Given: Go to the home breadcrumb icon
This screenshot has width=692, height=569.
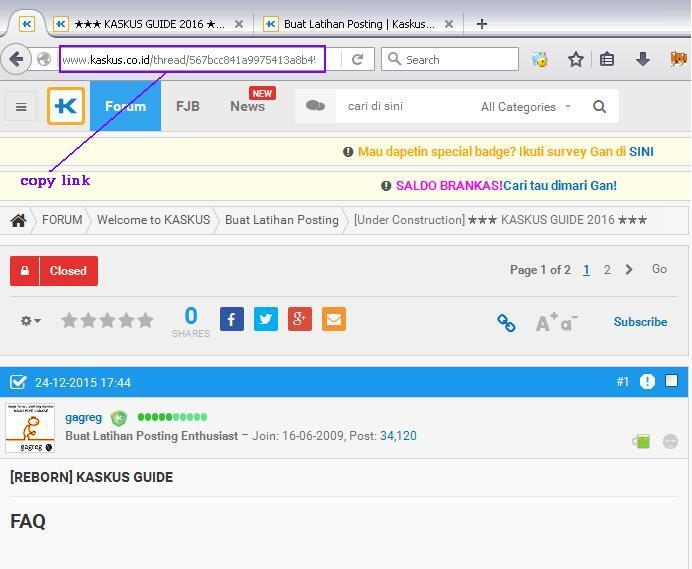Looking at the screenshot, I should [18, 220].
